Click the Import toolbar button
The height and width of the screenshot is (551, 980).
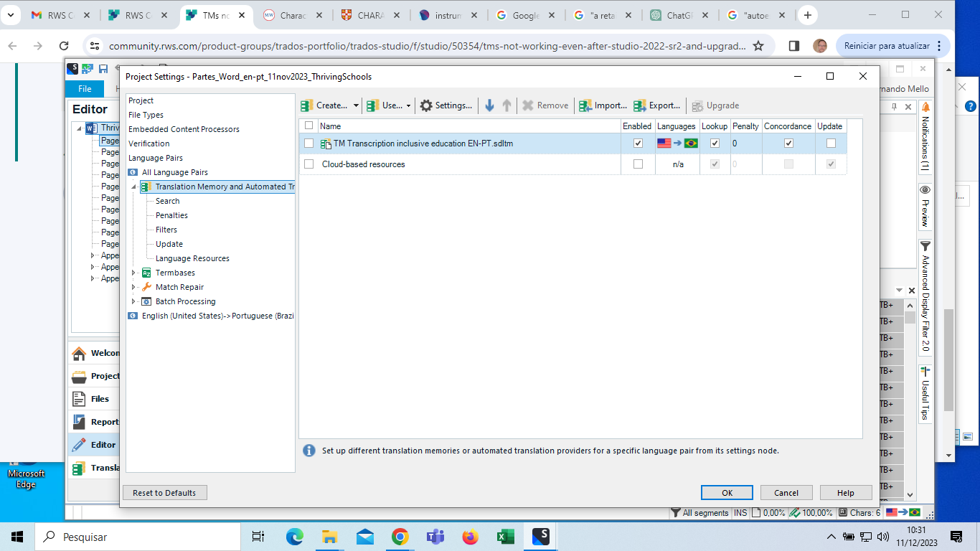click(x=603, y=105)
